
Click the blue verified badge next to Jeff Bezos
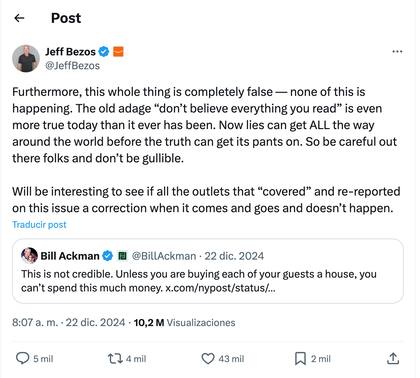tap(104, 52)
